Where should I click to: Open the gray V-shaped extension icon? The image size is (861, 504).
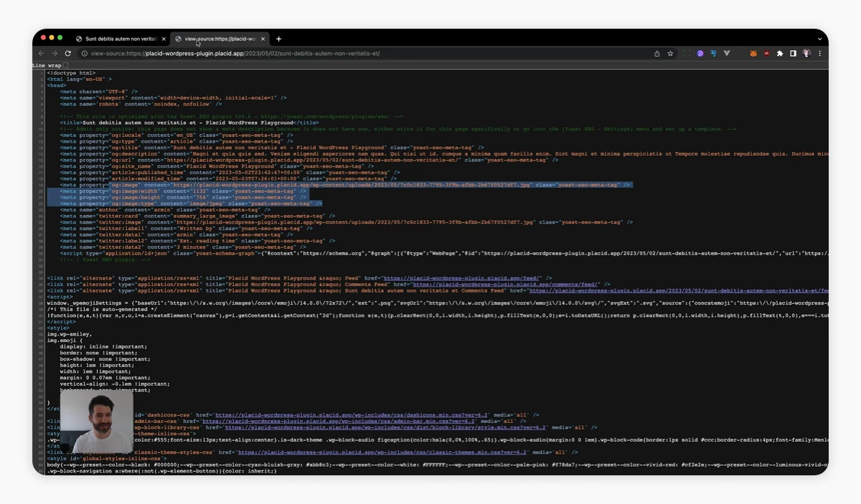[727, 54]
